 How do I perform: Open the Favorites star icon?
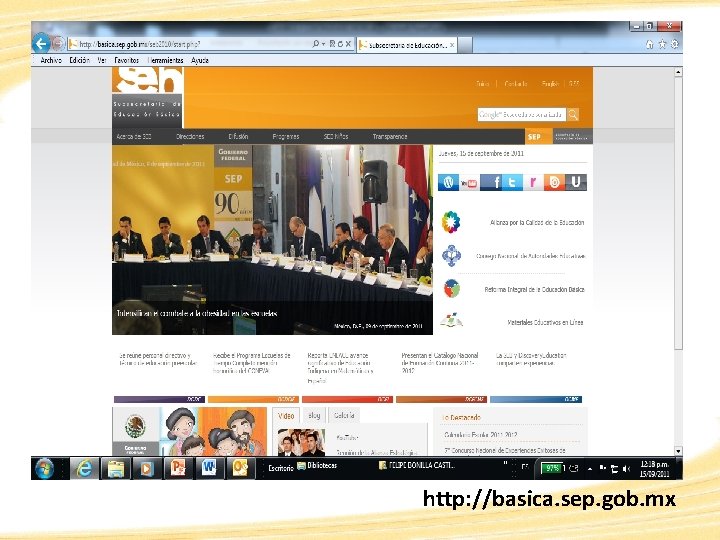tap(662, 45)
